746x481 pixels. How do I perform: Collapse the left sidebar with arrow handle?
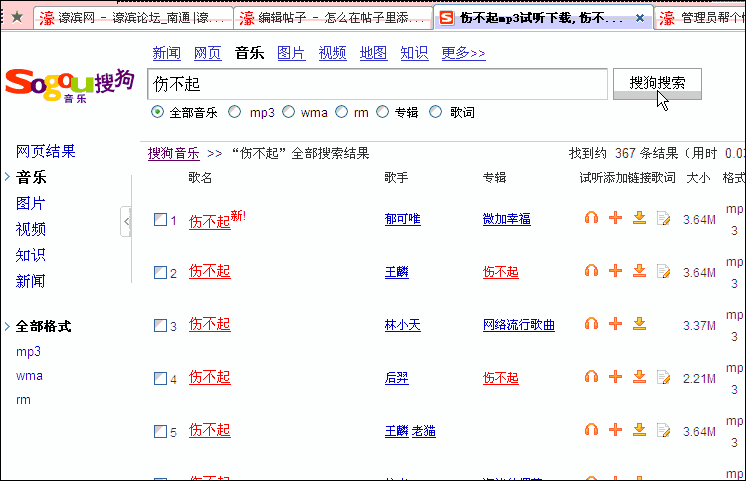coord(126,221)
